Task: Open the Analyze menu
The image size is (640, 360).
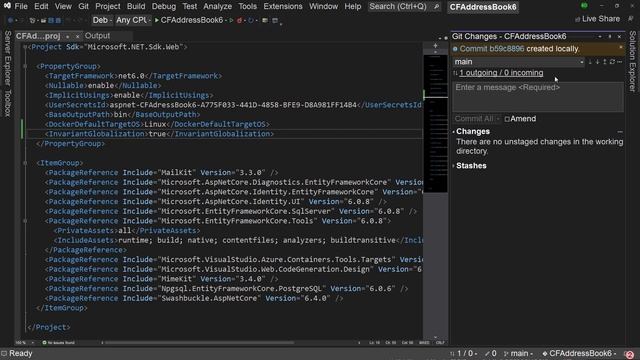Action: click(x=218, y=7)
